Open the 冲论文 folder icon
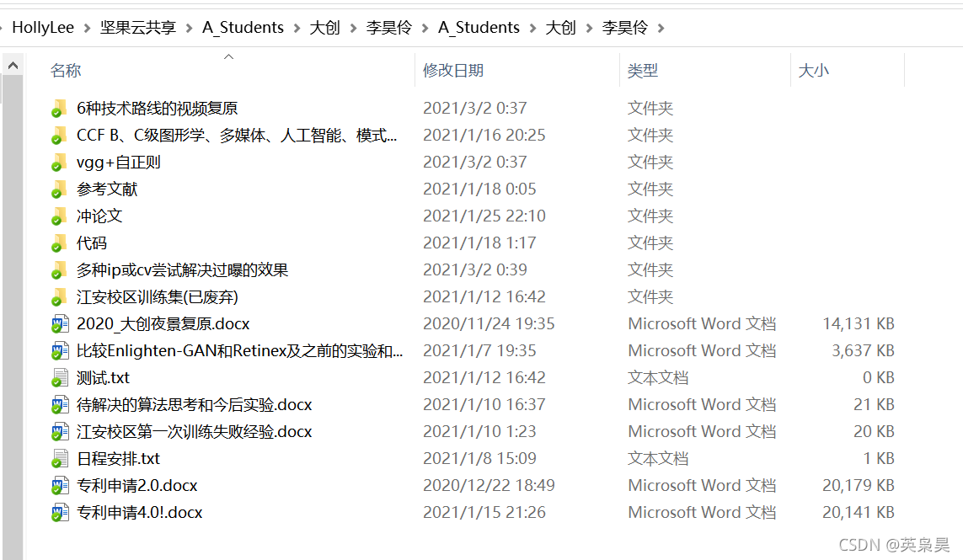This screenshot has height=560, width=963. coord(58,216)
